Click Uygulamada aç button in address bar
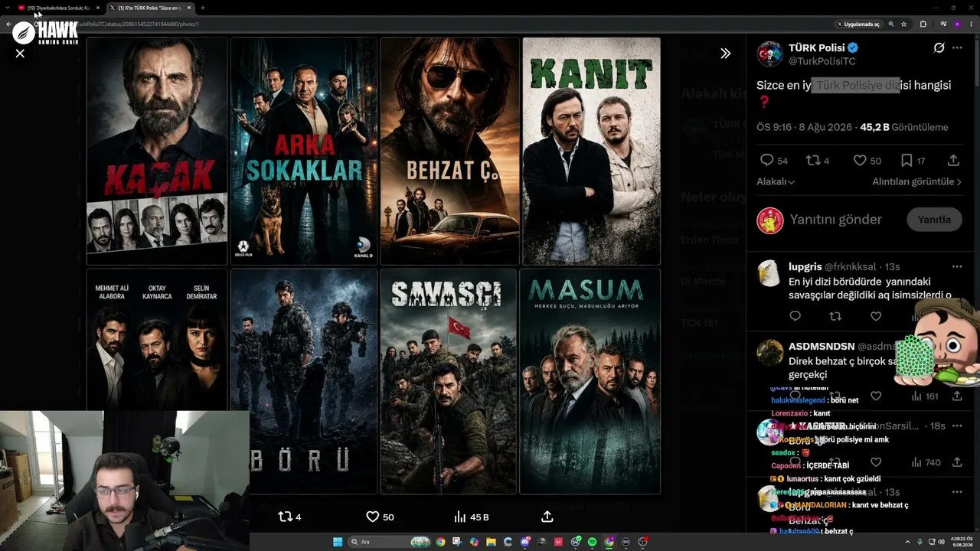Viewport: 980px width, 551px height. (x=857, y=24)
